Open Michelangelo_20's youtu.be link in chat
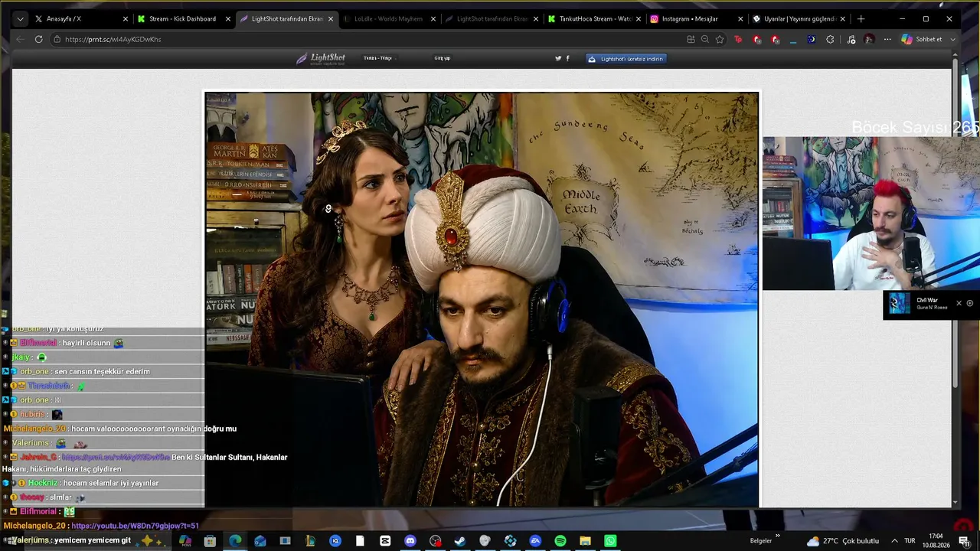 [135, 526]
